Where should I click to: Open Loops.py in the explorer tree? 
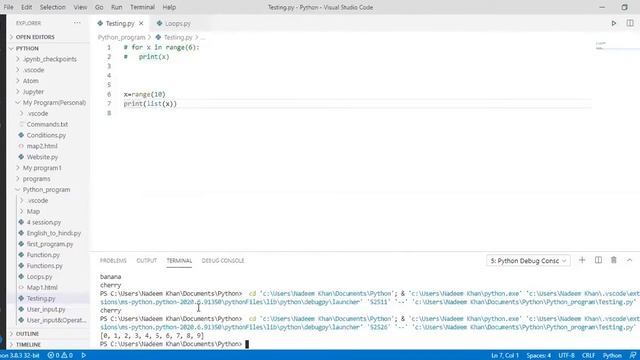tap(40, 277)
